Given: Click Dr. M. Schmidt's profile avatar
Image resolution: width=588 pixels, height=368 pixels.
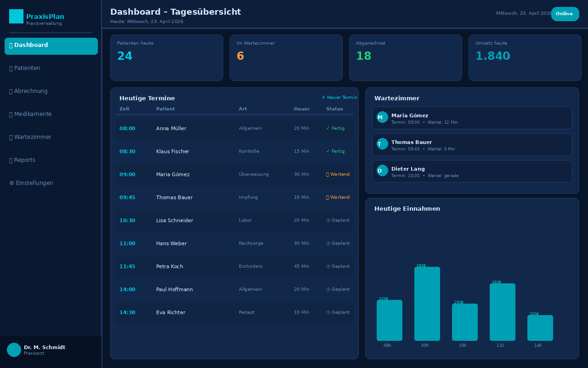Looking at the screenshot, I should (13, 350).
